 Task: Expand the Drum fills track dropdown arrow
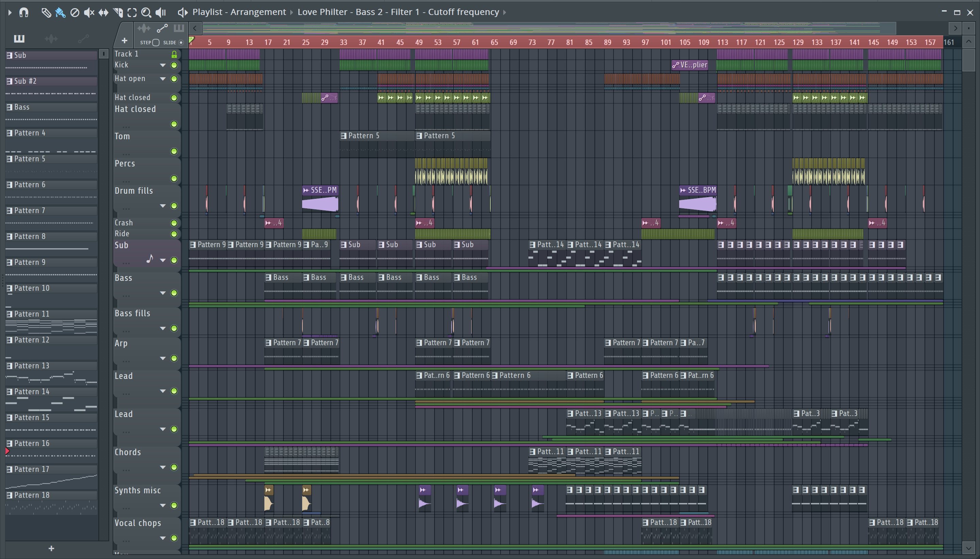(163, 206)
